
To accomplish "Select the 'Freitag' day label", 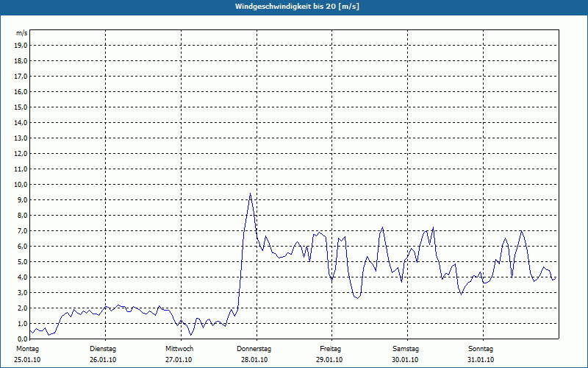I will pyautogui.click(x=330, y=349).
